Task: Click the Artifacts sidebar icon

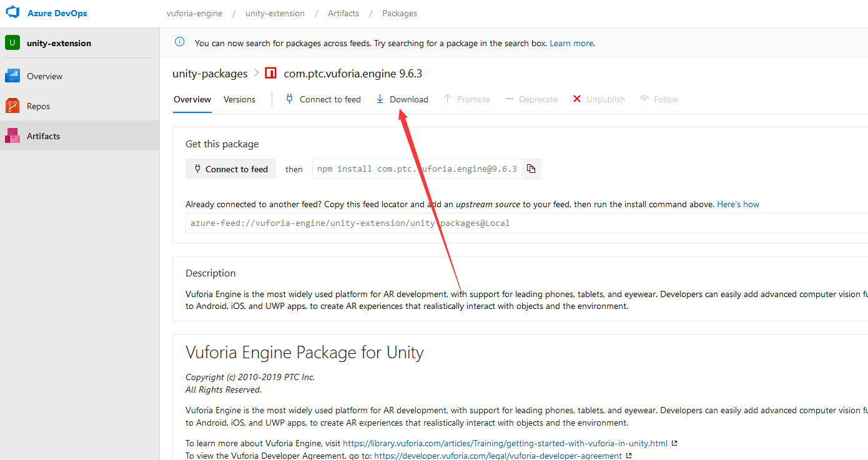Action: [12, 135]
